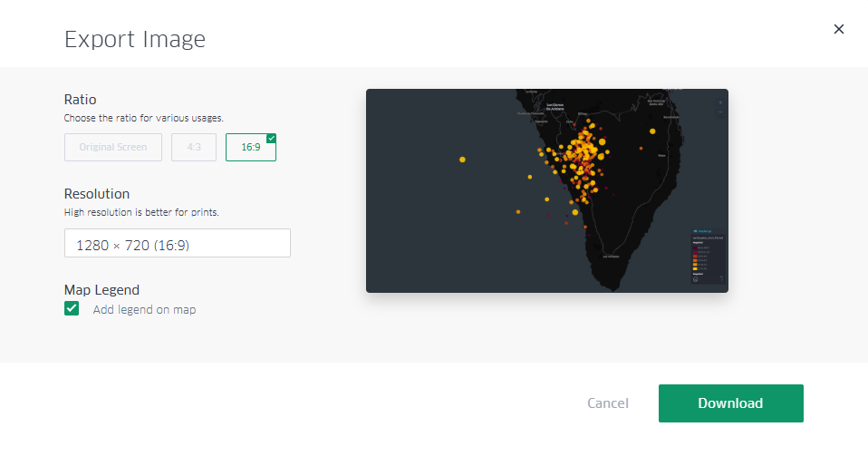
Task: Click the Resolution heading
Action: pos(97,194)
